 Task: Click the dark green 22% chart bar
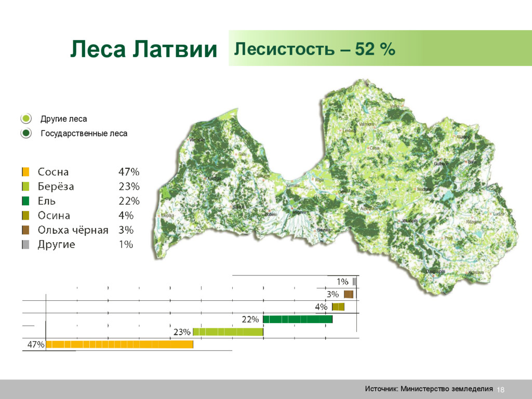point(298,320)
